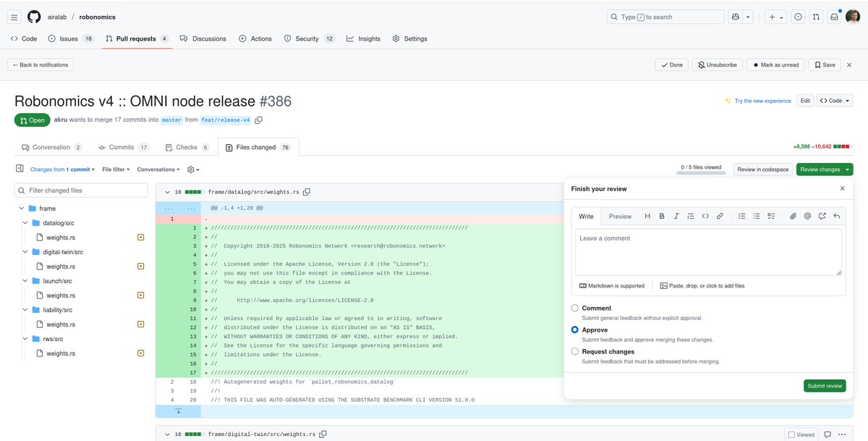Collapse the digital-twin/src folder
This screenshot has width=868, height=441.
(x=25, y=252)
